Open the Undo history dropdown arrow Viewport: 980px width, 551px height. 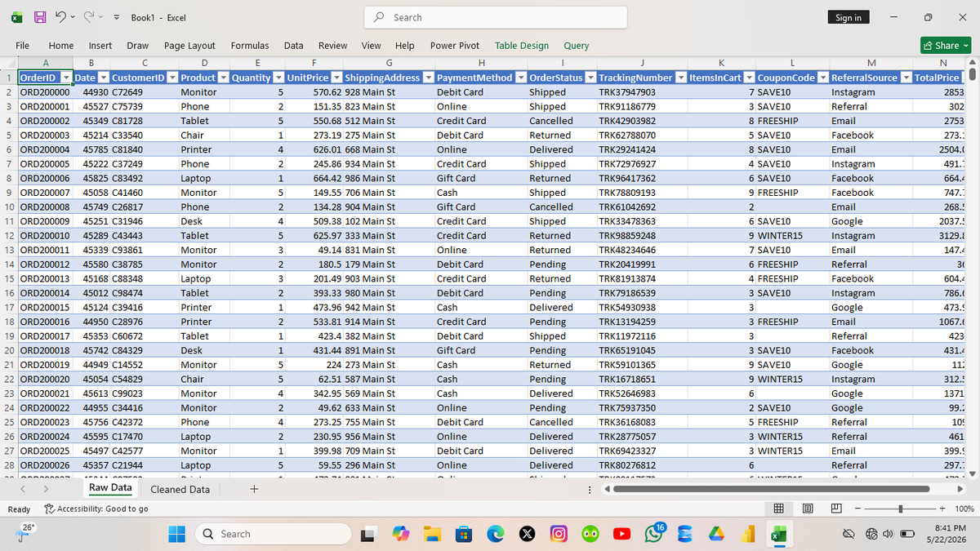72,17
